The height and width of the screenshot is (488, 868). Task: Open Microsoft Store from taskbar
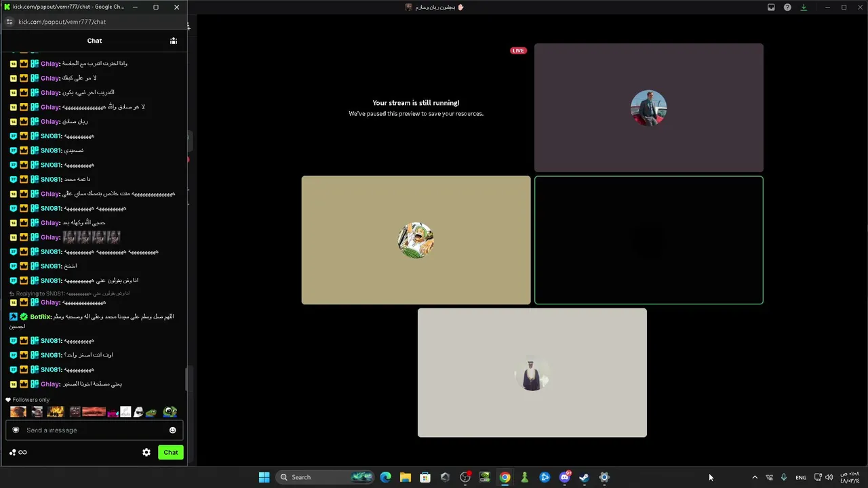(425, 477)
